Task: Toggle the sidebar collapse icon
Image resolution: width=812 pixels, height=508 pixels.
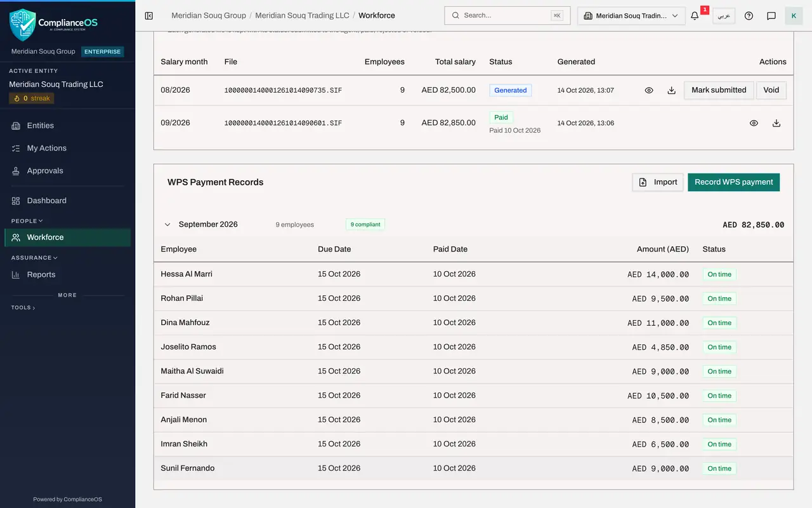Action: click(x=149, y=15)
